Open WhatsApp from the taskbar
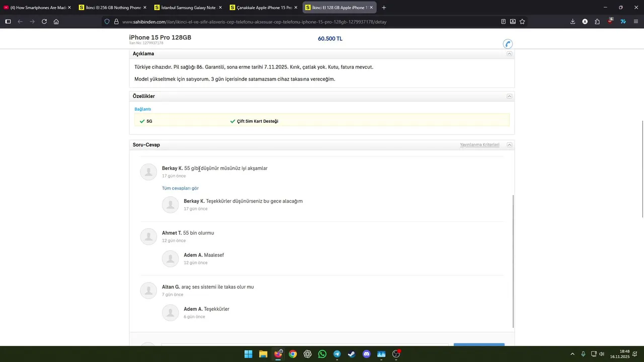Screen dimensions: 644x362 322,354
